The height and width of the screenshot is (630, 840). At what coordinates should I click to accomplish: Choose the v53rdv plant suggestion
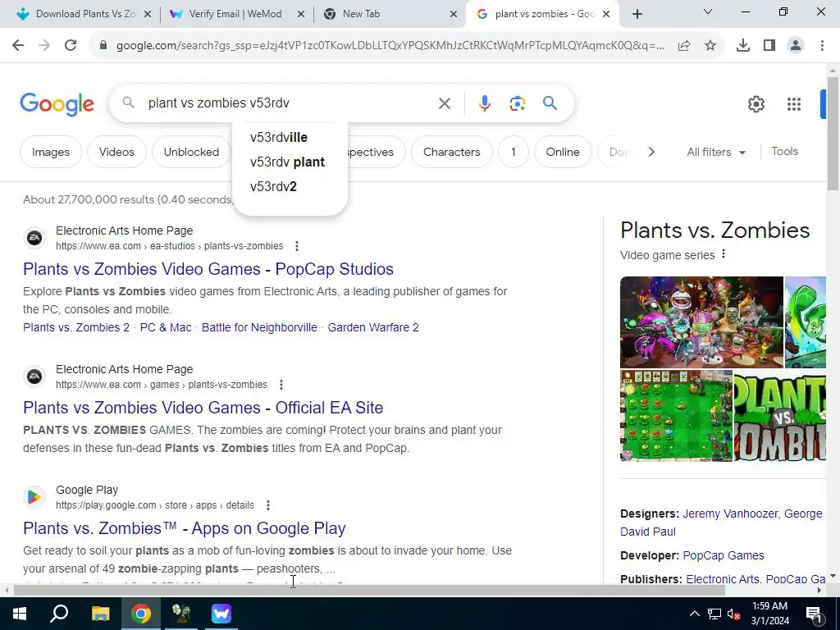[x=290, y=162]
